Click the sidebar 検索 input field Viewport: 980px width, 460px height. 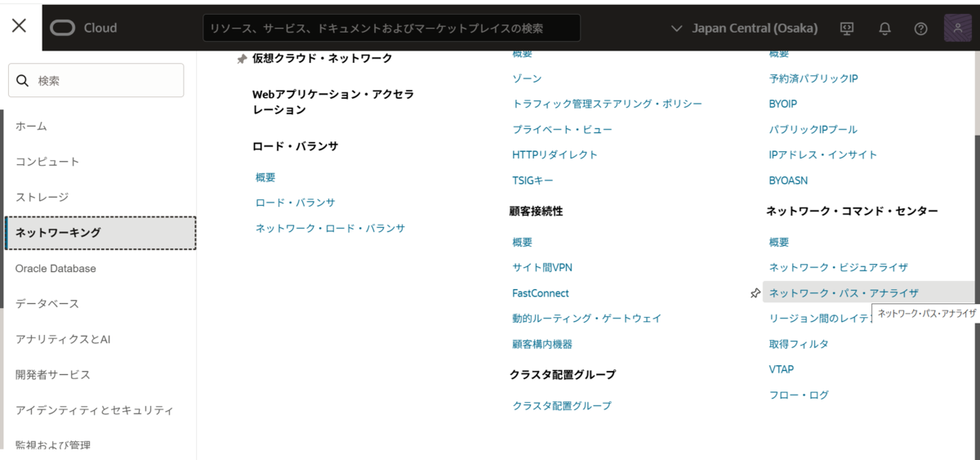point(96,80)
